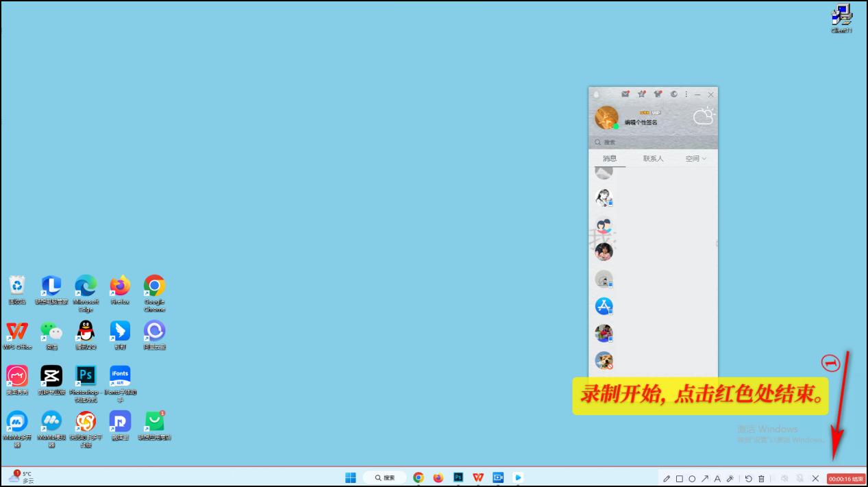Toggle microphone mute on the recording toolbar

click(784, 478)
